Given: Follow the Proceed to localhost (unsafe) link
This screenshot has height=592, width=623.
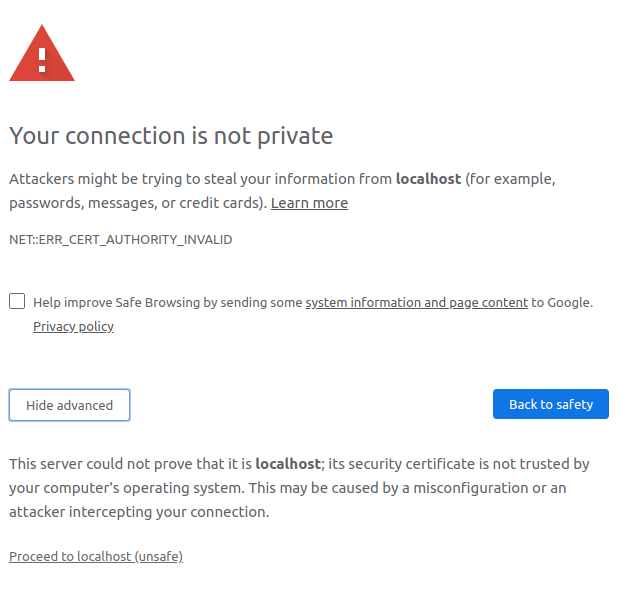Looking at the screenshot, I should tap(96, 556).
